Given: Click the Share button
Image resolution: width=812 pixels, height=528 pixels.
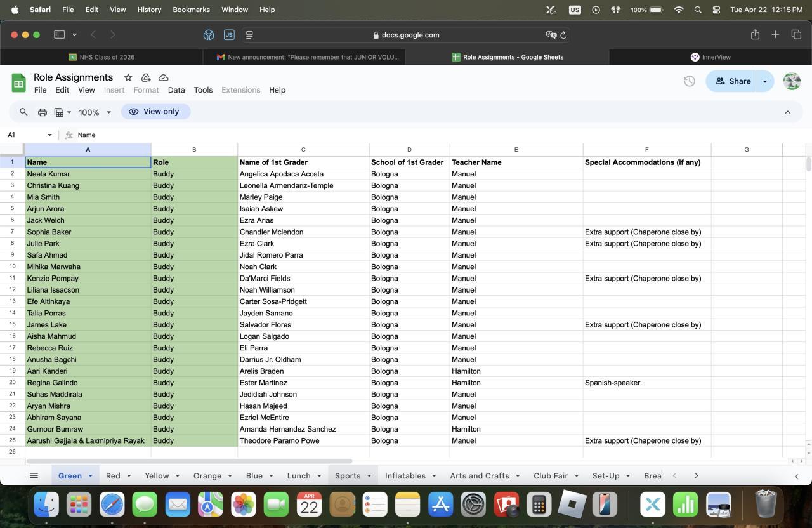Looking at the screenshot, I should coord(733,81).
